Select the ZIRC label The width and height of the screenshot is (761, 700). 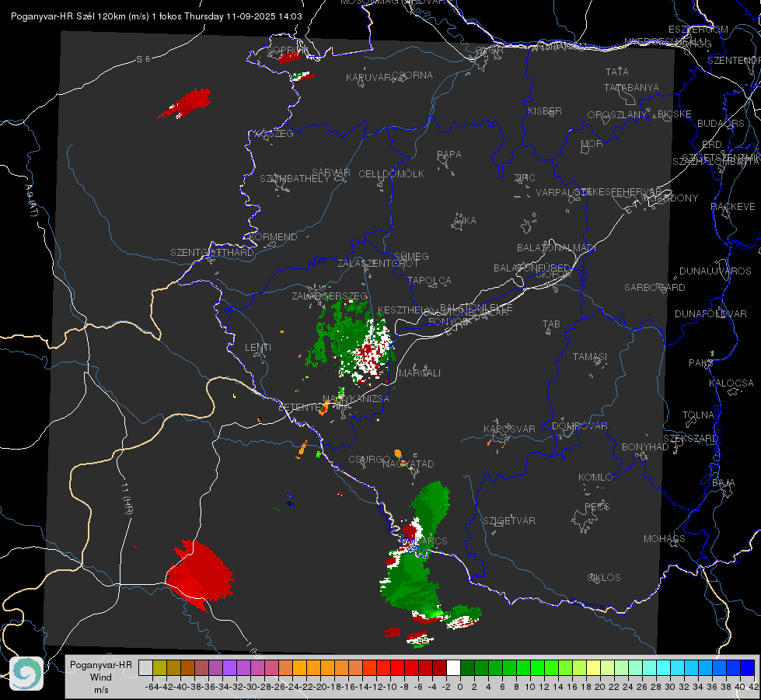[x=525, y=178]
